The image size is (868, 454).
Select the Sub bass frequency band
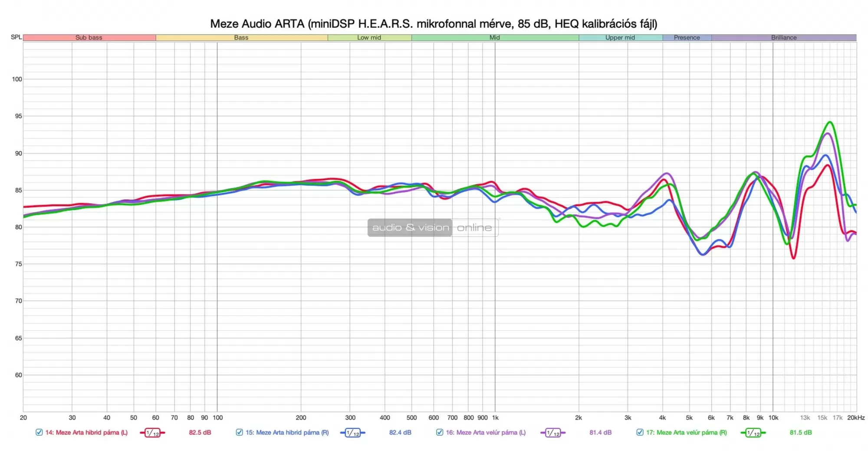[x=89, y=38]
